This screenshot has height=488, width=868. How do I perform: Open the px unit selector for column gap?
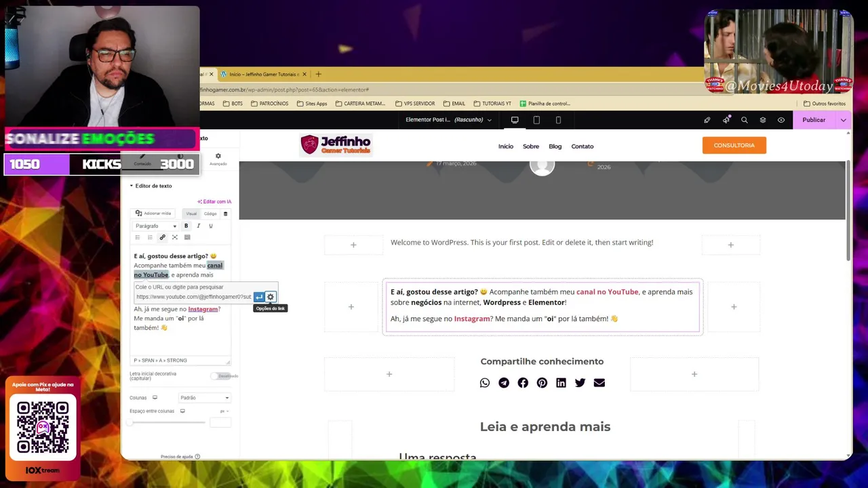tap(224, 411)
